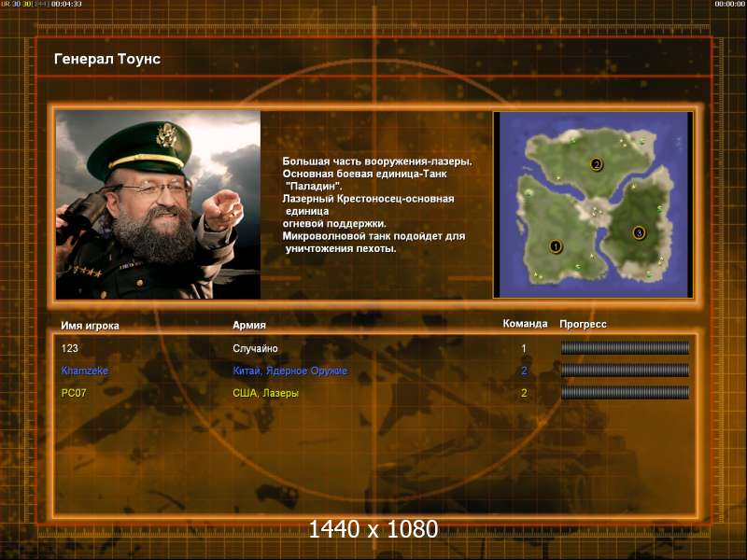Click the progress bar for player 123
The image size is (747, 560).
pyautogui.click(x=625, y=348)
